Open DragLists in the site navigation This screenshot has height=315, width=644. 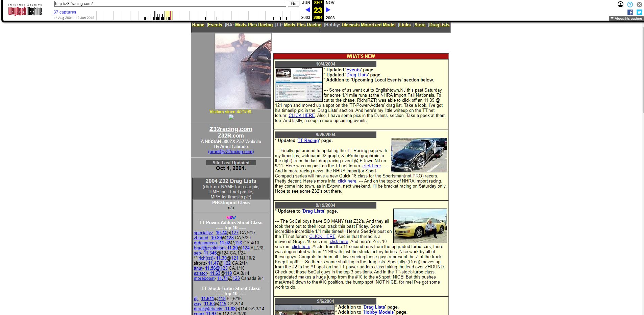pos(439,25)
